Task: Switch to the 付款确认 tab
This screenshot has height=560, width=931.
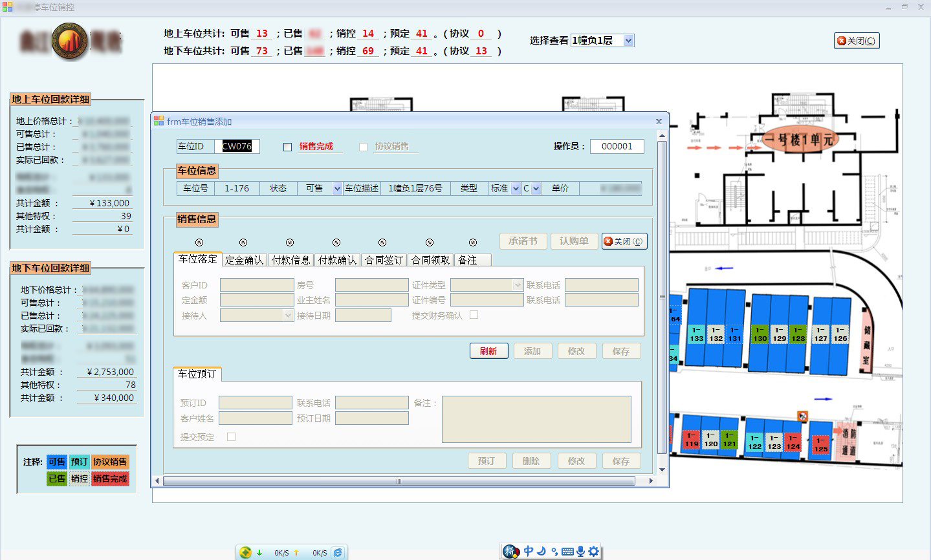Action: 337,260
